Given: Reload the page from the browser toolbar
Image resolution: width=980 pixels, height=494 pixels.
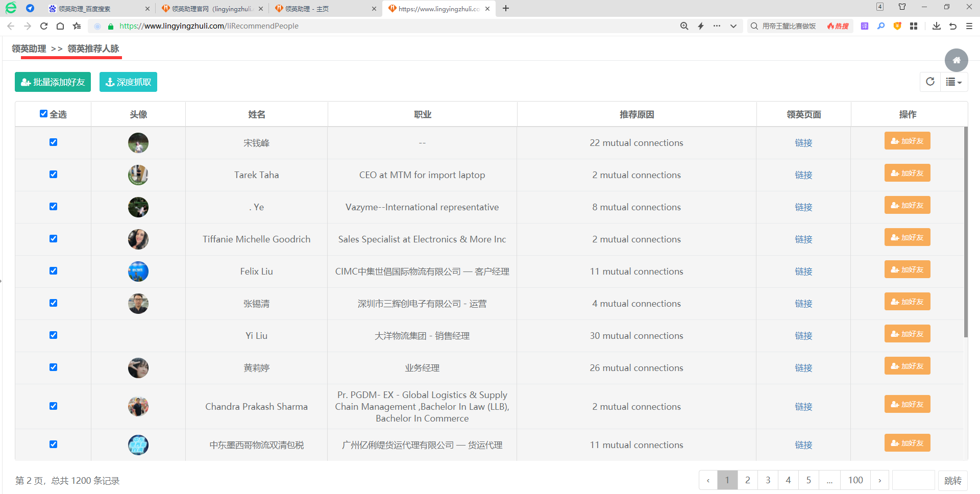Looking at the screenshot, I should 44,26.
